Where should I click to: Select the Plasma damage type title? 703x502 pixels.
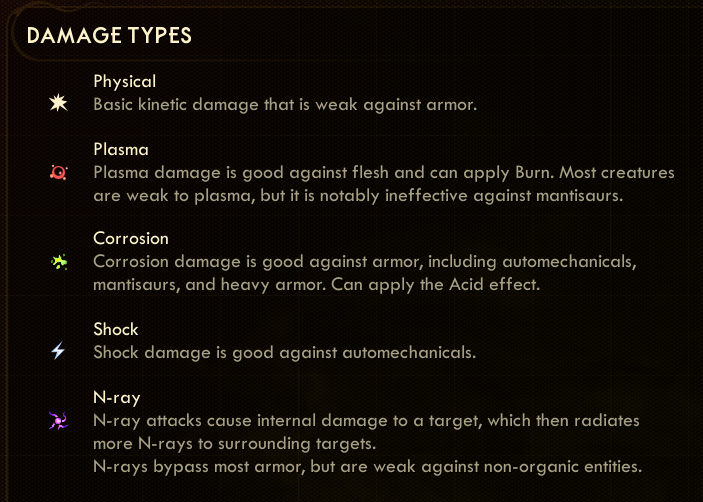point(120,150)
